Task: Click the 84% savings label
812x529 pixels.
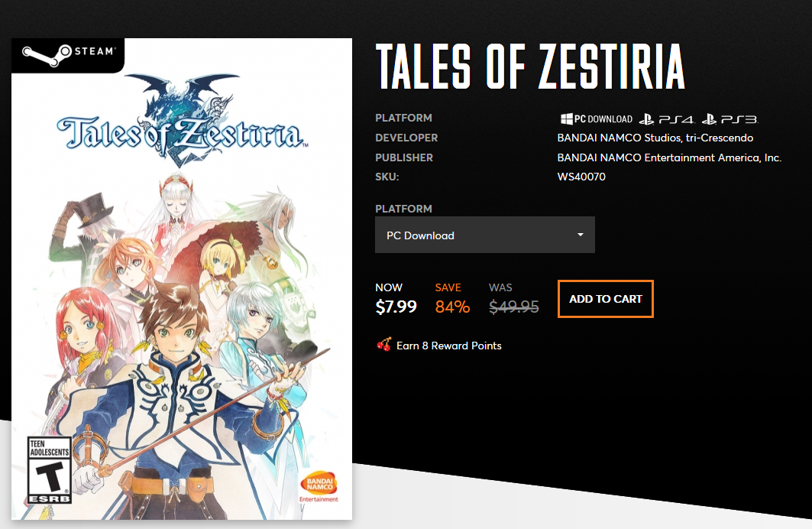Action: [x=452, y=307]
